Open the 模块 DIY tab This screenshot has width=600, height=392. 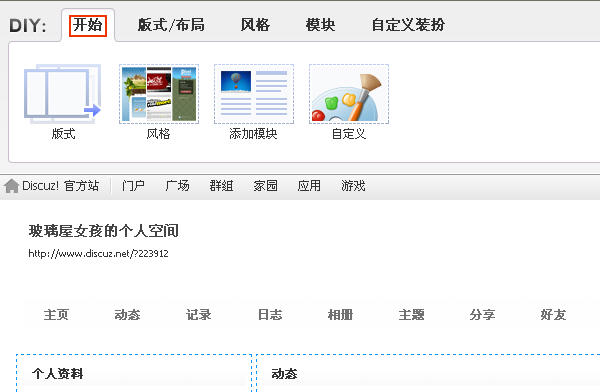click(x=320, y=25)
